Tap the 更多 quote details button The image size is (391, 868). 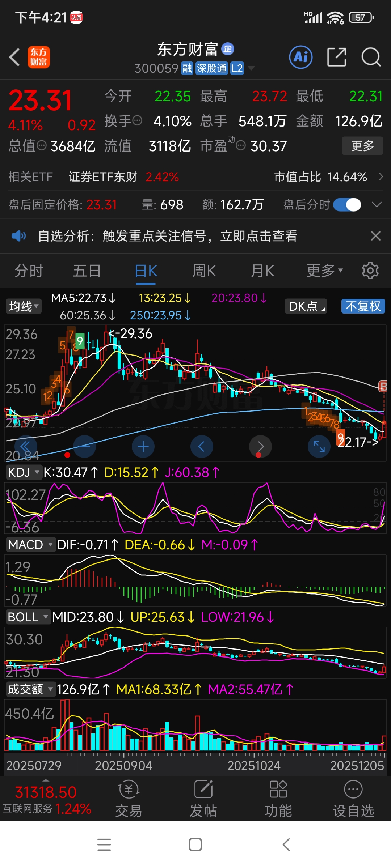[x=362, y=146]
